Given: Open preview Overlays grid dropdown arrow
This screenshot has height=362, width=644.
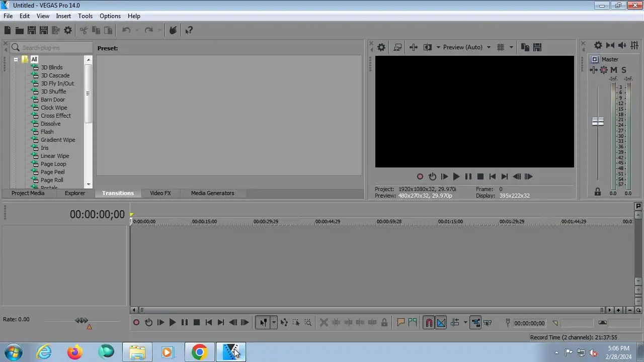Looking at the screenshot, I should (x=512, y=47).
